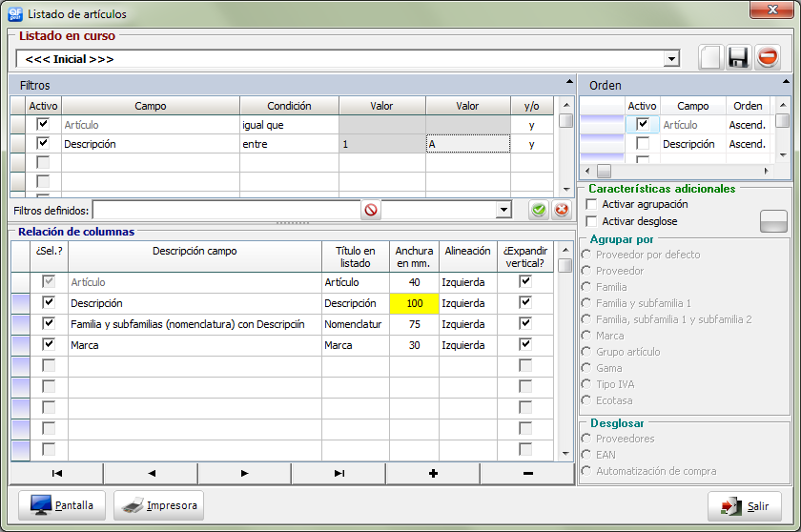The height and width of the screenshot is (532, 801).
Task: Go to first column record
Action: tap(56, 473)
